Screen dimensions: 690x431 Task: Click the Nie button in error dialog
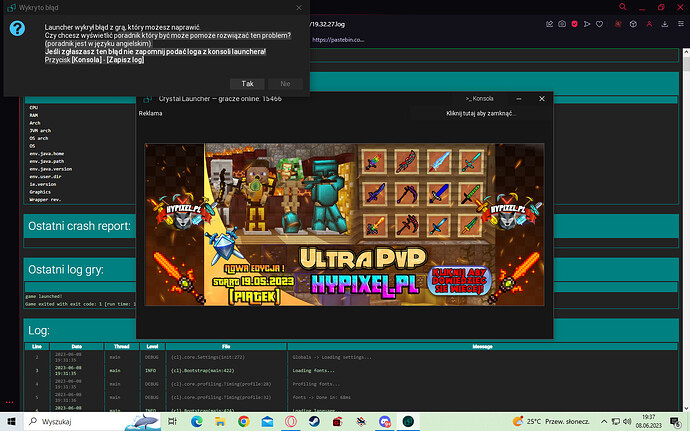click(x=285, y=84)
